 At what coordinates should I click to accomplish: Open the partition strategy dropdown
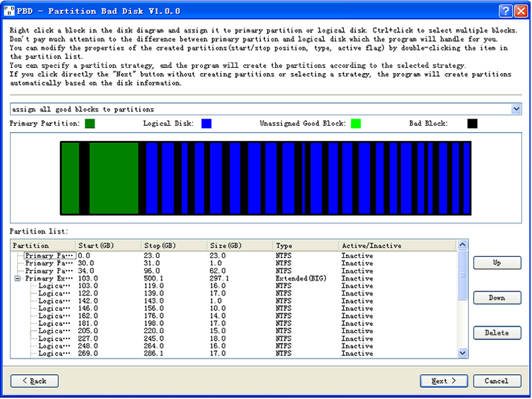[x=516, y=109]
